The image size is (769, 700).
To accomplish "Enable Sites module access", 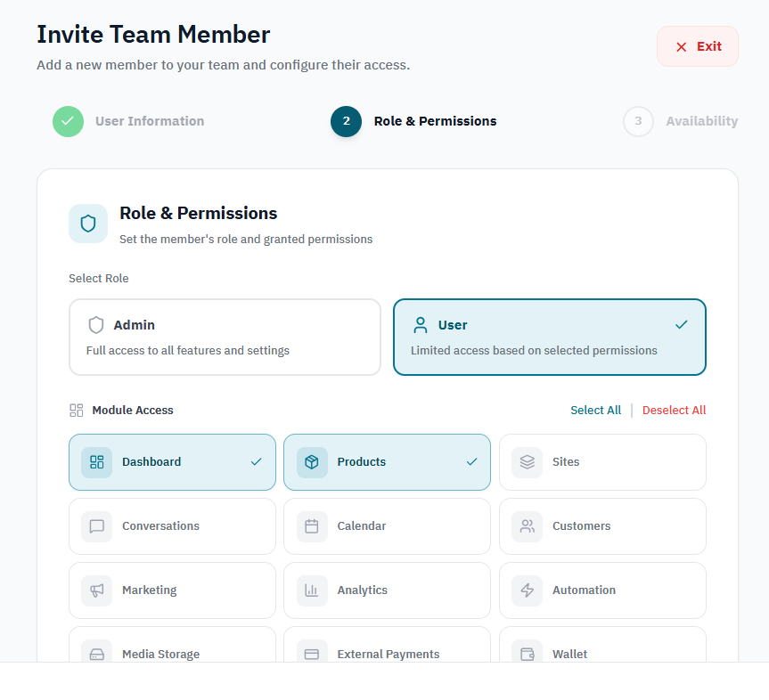I will coord(602,461).
